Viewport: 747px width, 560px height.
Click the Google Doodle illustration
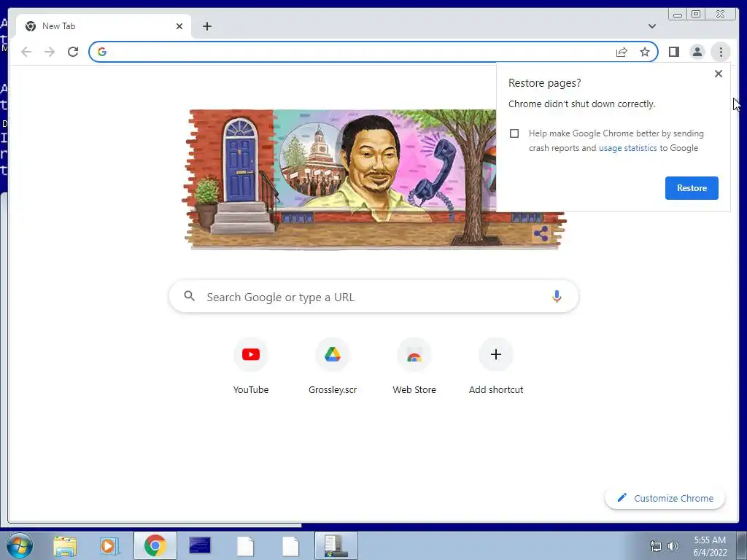374,179
